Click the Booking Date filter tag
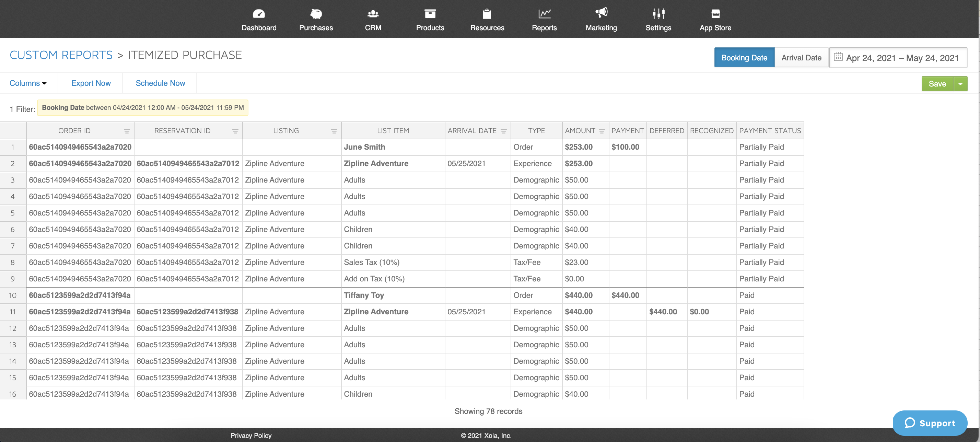 143,108
